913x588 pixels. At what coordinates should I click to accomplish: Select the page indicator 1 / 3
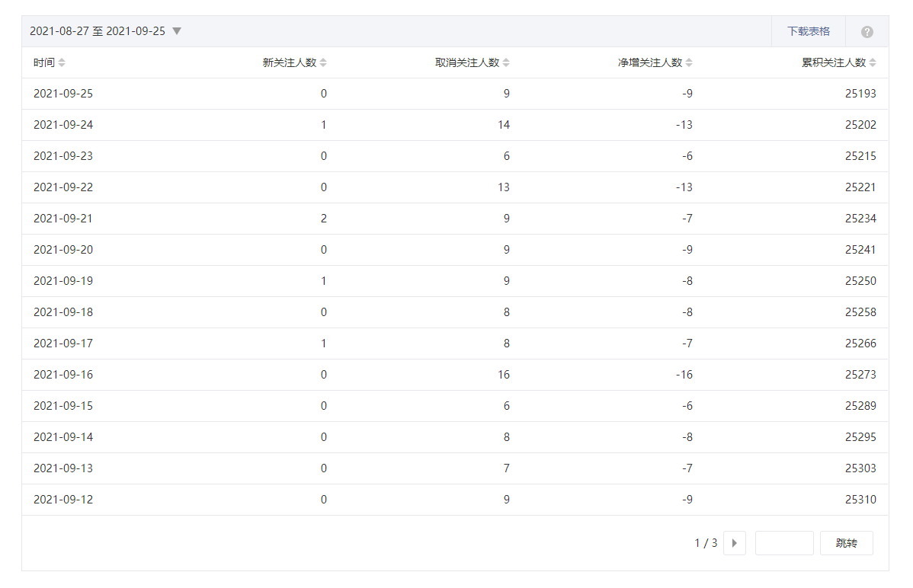coord(706,543)
